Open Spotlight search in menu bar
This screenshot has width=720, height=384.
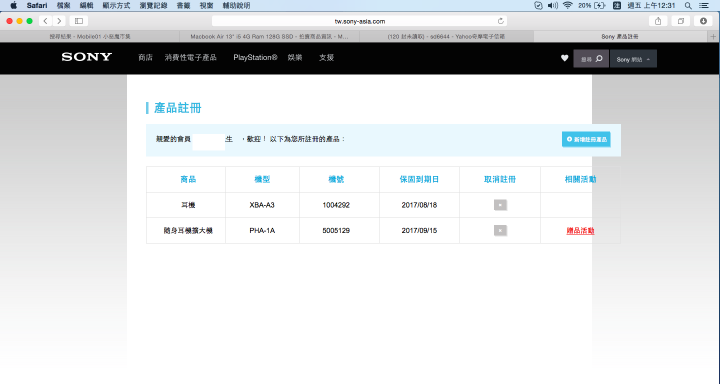[688, 6]
